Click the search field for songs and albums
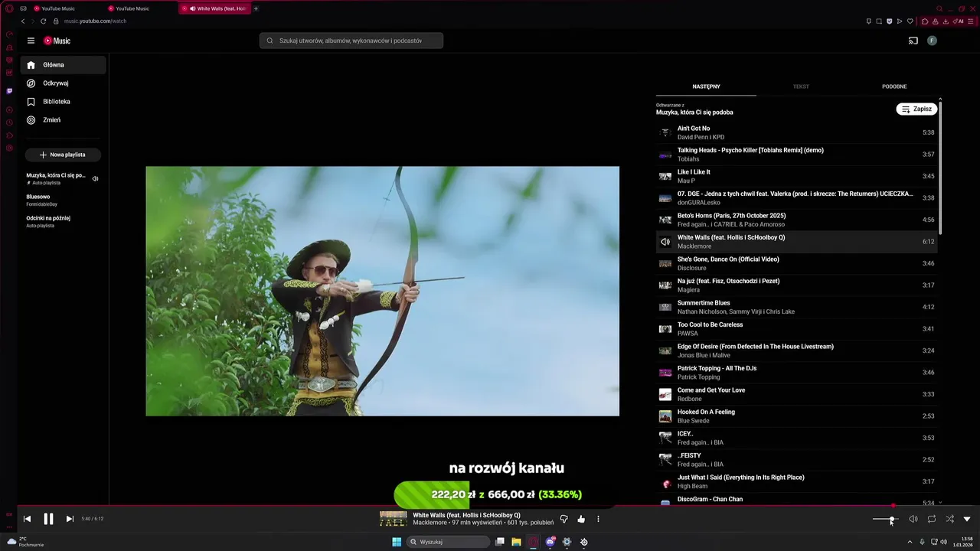This screenshot has width=980, height=551. tap(351, 41)
